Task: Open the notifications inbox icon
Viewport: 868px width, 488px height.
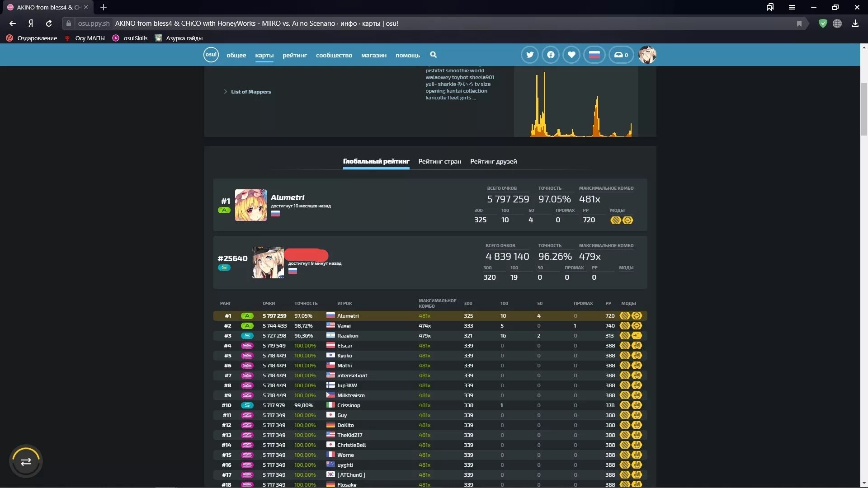Action: [621, 55]
